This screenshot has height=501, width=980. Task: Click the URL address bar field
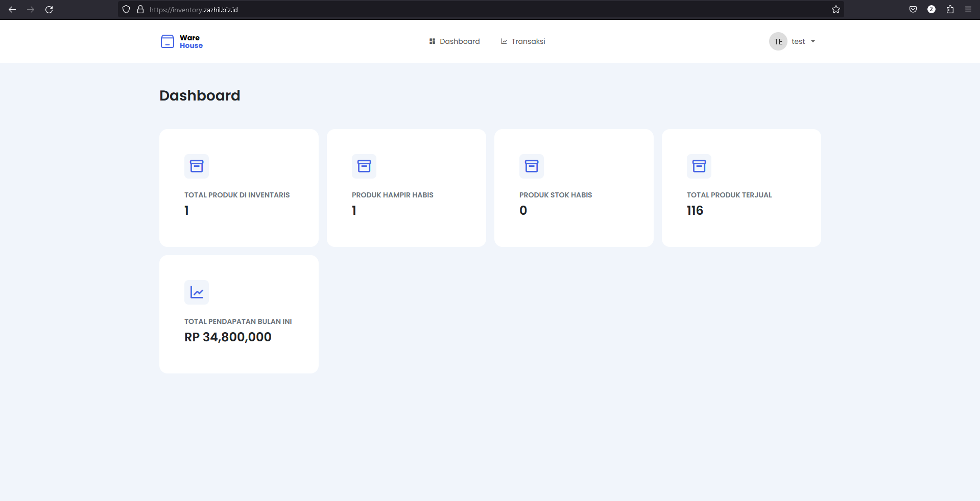[x=460, y=10]
